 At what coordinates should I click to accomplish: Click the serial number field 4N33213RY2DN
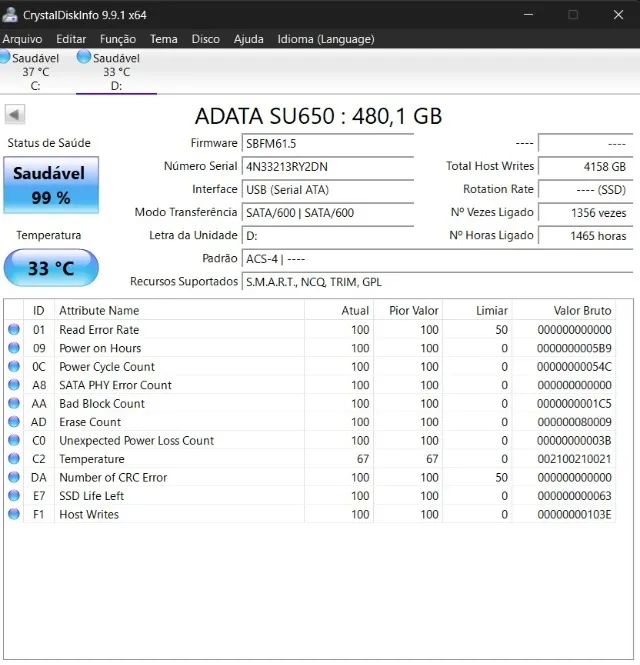click(327, 166)
